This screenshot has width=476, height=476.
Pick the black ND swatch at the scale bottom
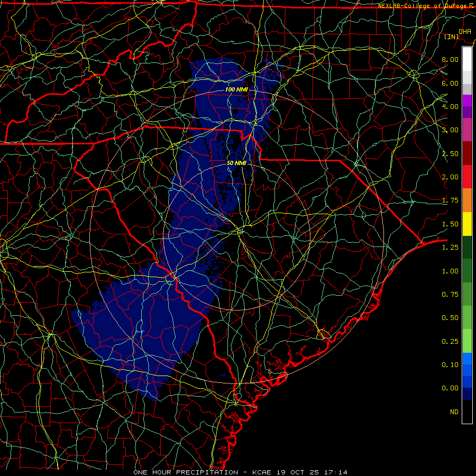coord(467,411)
